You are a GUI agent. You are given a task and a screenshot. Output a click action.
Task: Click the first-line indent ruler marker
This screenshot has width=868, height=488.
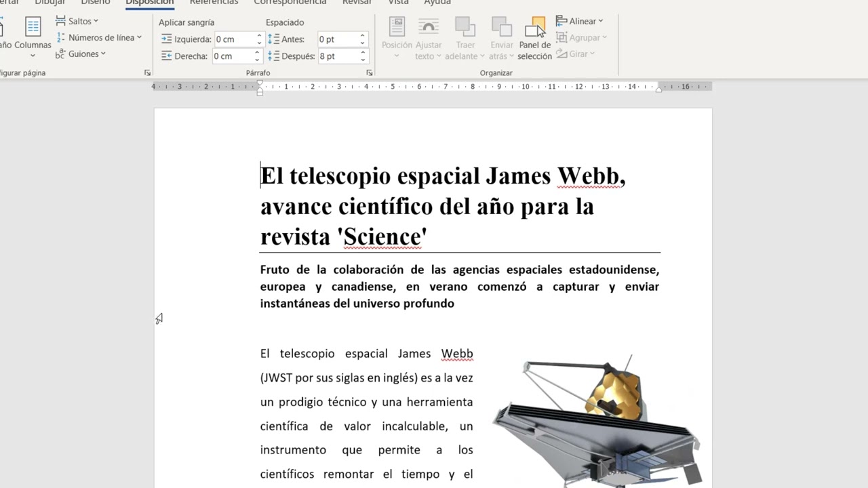(260, 83)
